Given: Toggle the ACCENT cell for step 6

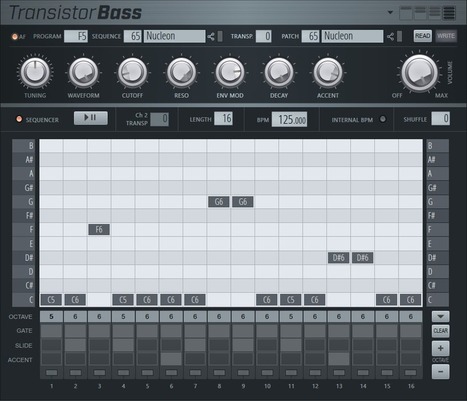Looking at the screenshot, I should 171,359.
